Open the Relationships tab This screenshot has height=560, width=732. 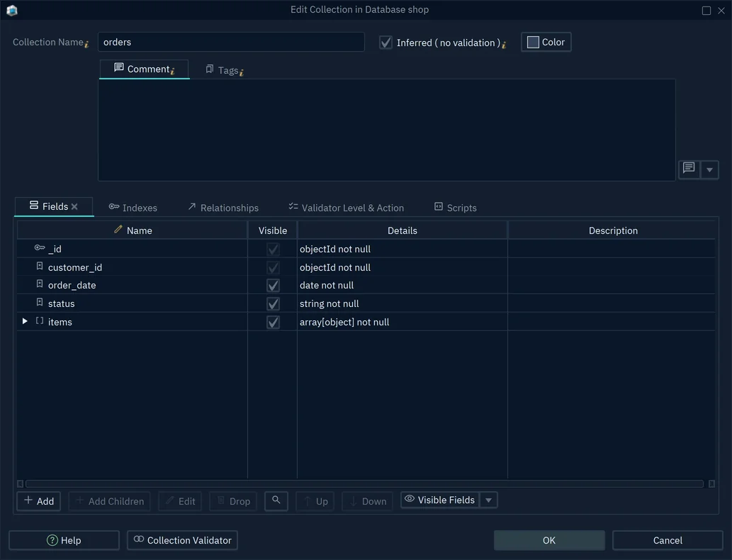(223, 208)
